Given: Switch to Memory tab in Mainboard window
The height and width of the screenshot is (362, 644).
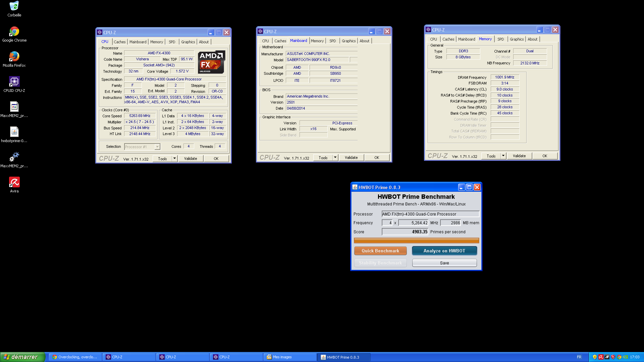Looking at the screenshot, I should (x=317, y=41).
